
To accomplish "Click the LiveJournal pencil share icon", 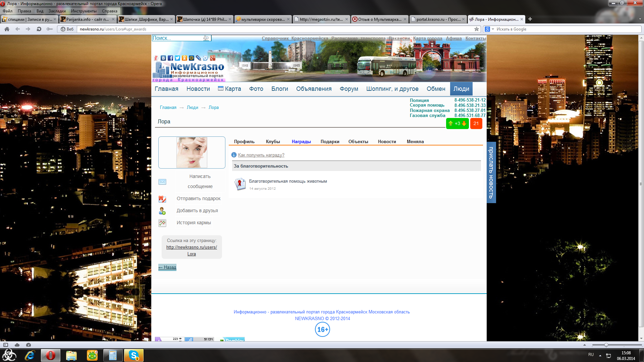I will (199, 58).
